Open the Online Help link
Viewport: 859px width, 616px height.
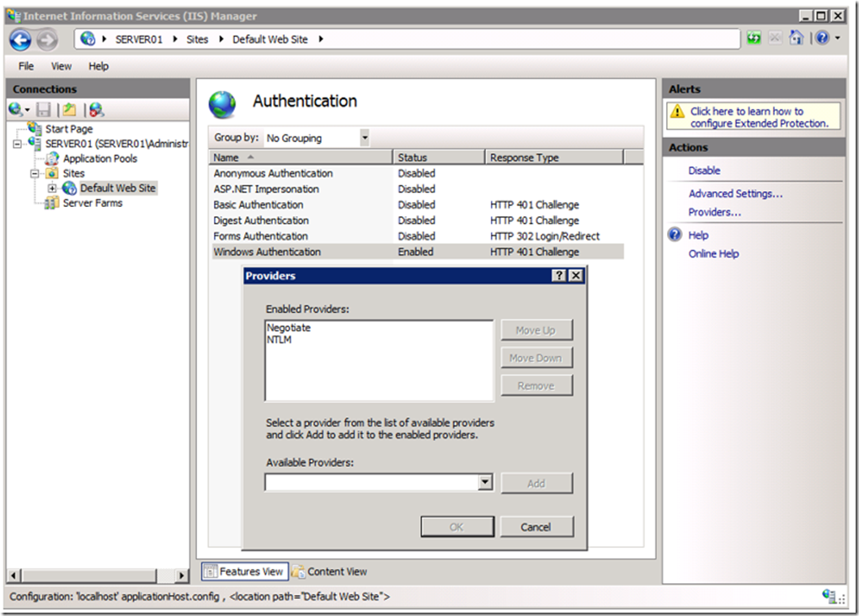coord(713,253)
